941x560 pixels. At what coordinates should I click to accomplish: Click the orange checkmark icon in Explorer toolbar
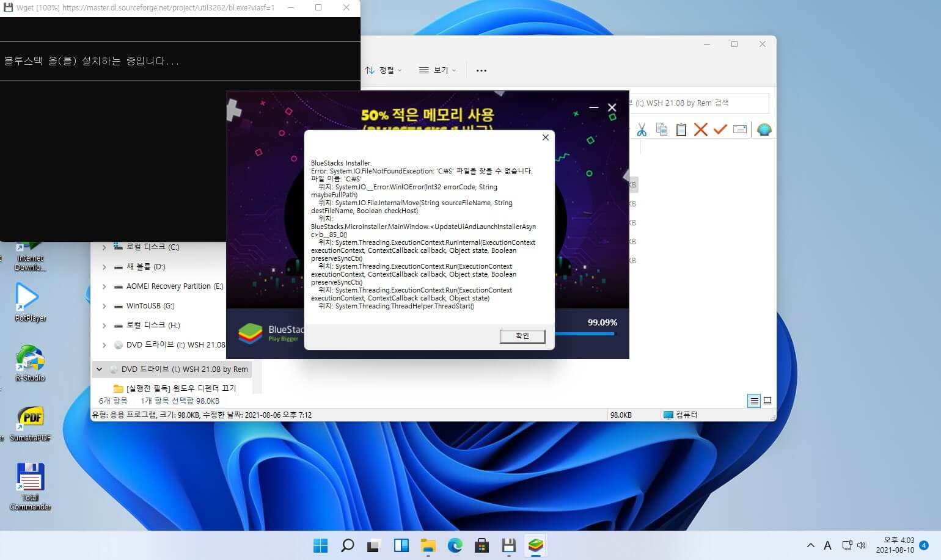720,129
